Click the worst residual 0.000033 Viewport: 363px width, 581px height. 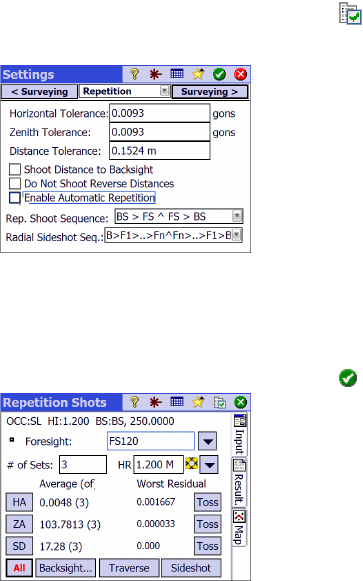(x=156, y=524)
